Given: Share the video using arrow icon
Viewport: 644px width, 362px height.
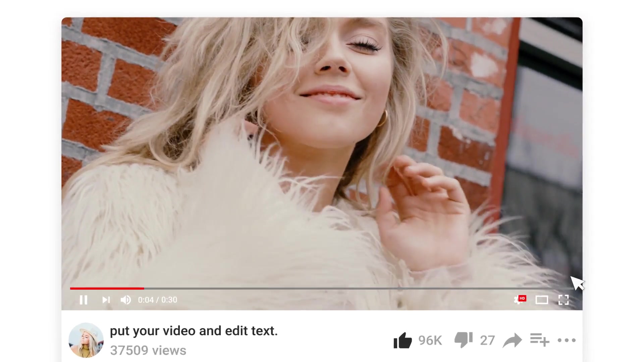Looking at the screenshot, I should pos(513,340).
